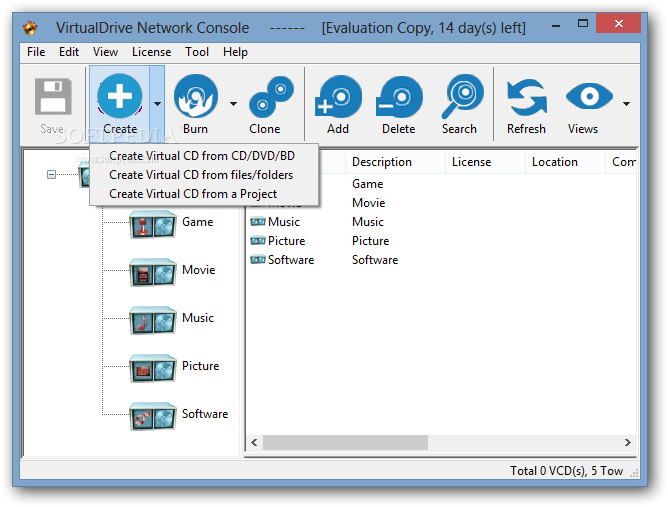Select the Clone discs tool

(x=271, y=97)
